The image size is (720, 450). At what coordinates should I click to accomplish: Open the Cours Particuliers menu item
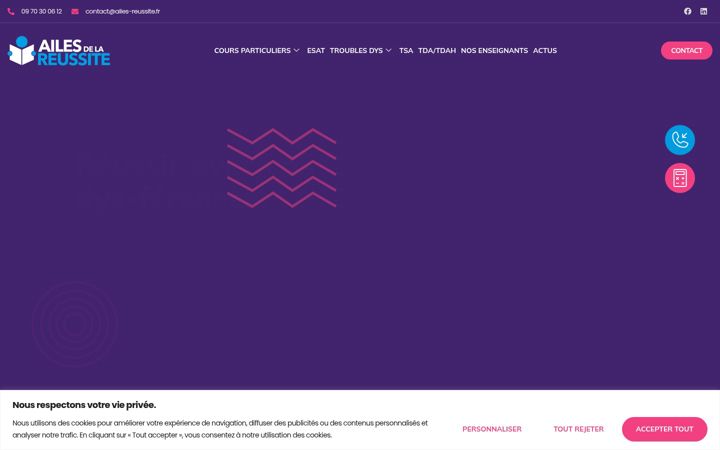point(252,51)
